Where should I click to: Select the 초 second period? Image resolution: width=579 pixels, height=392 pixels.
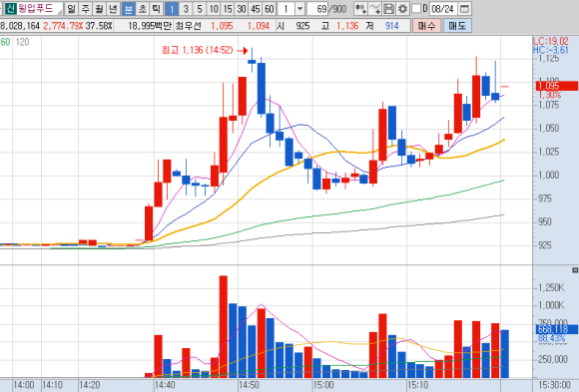click(x=143, y=9)
